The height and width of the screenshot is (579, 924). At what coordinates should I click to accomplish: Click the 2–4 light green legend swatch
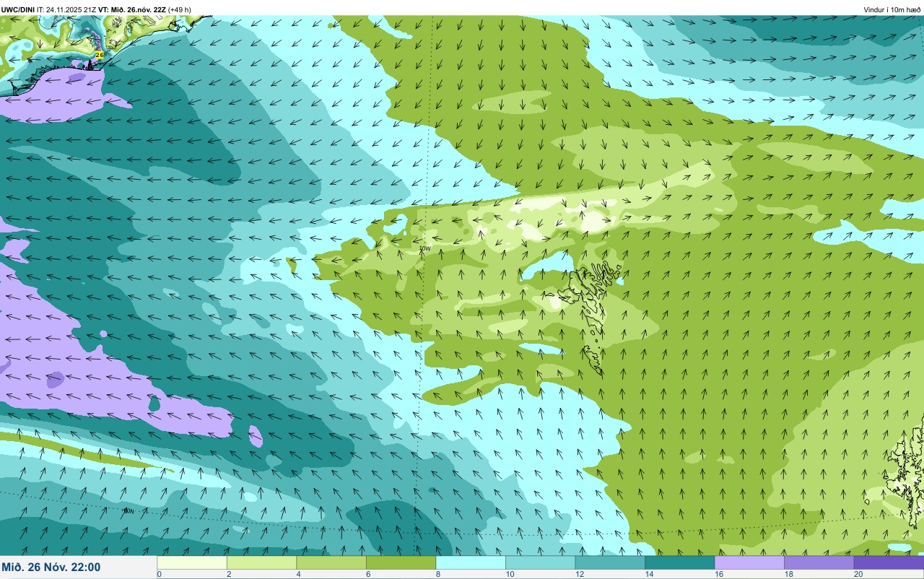261,562
